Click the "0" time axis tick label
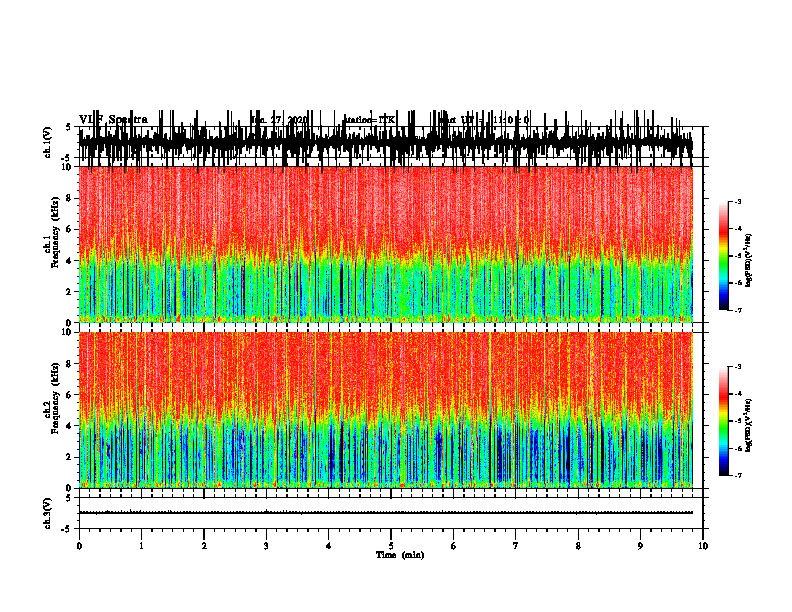The height and width of the screenshot is (612, 792). point(79,546)
